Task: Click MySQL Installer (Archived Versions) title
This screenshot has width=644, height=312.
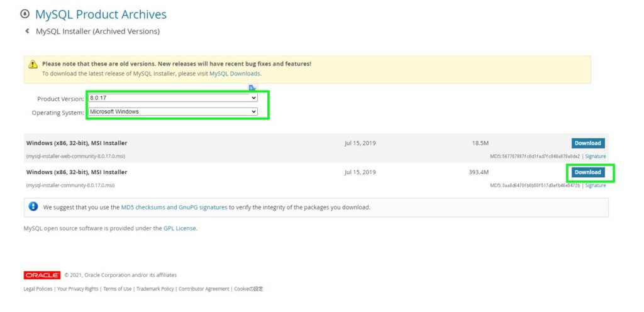Action: click(x=97, y=31)
